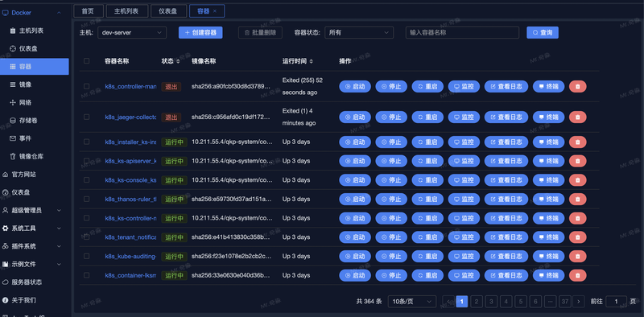This screenshot has width=644, height=317.
Task: Click the 批量删除 button
Action: coord(260,32)
